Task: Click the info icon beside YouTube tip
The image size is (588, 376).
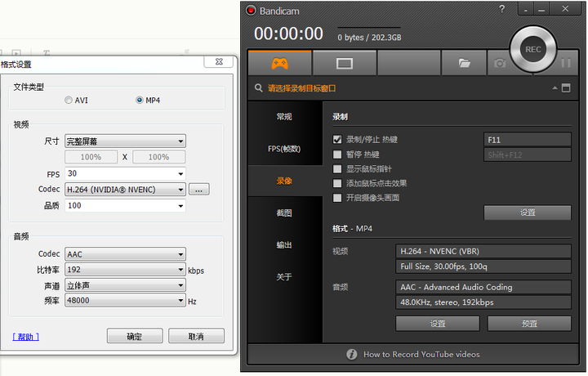Action: [x=351, y=354]
